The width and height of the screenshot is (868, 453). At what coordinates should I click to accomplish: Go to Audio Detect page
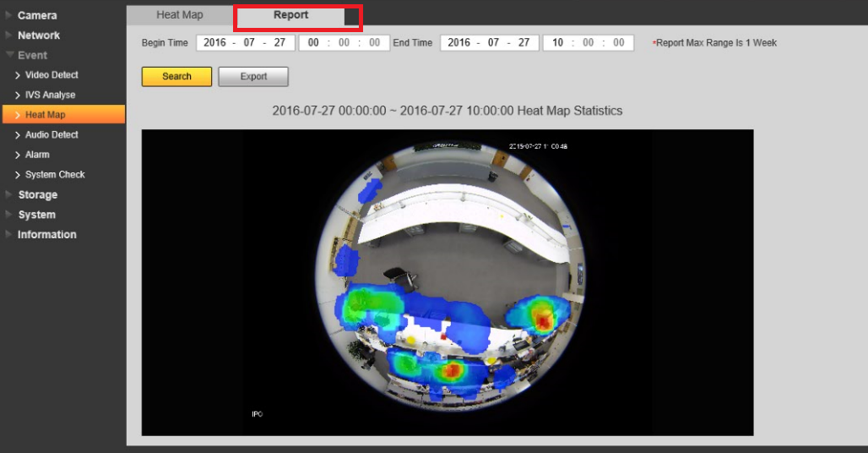(52, 134)
